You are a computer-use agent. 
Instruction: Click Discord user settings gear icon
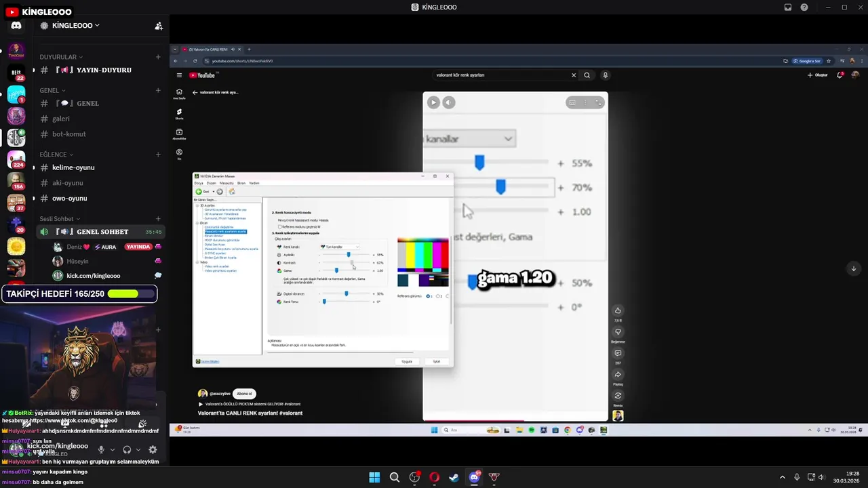(153, 449)
